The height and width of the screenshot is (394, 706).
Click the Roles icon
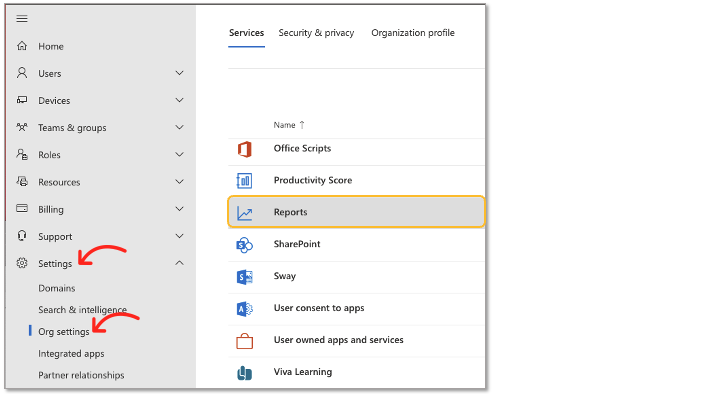tap(22, 154)
